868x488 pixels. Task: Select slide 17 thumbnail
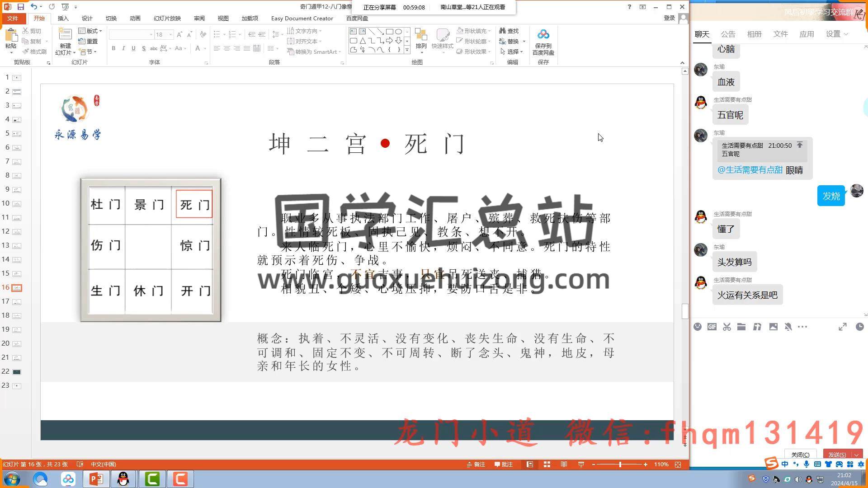point(17,301)
